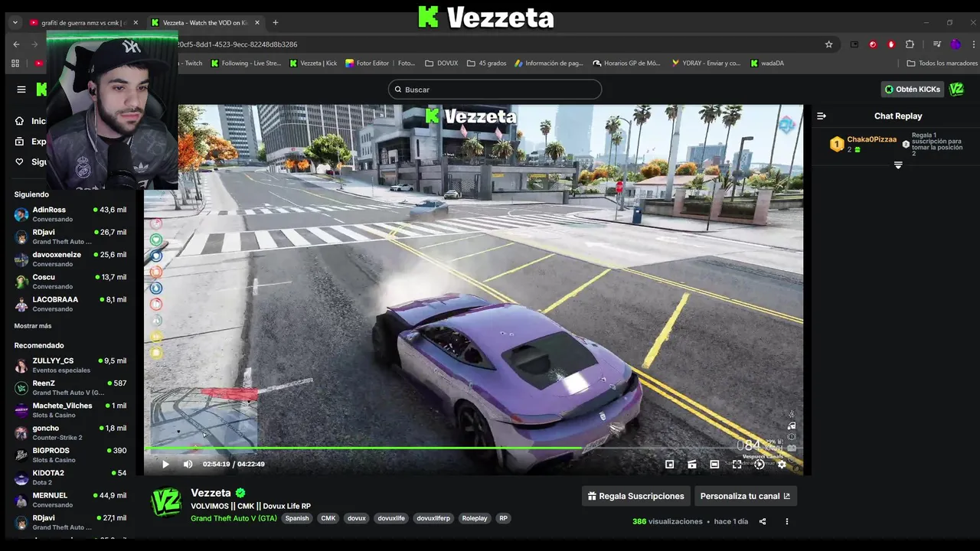Select the Spanish tag
This screenshot has height=551, width=980.
point(297,518)
